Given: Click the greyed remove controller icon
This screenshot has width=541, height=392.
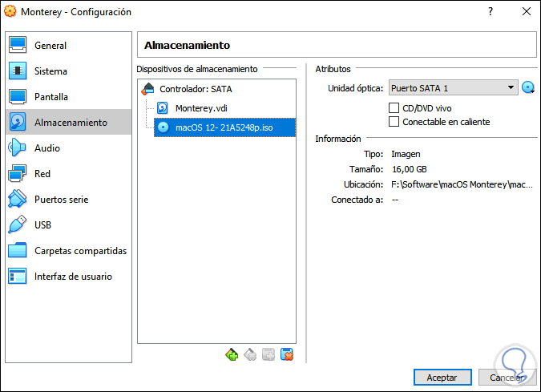Looking at the screenshot, I should (250, 354).
